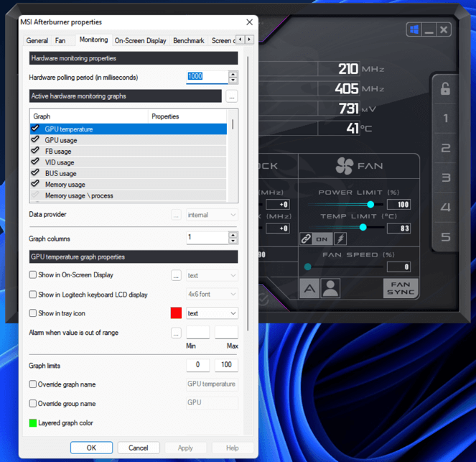Click the link chain icon under Temp Limit

pos(306,239)
